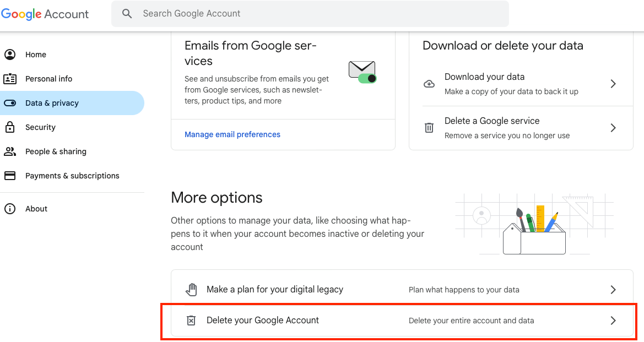Click the Data & privacy toggle icon
The width and height of the screenshot is (644, 342).
tap(10, 103)
